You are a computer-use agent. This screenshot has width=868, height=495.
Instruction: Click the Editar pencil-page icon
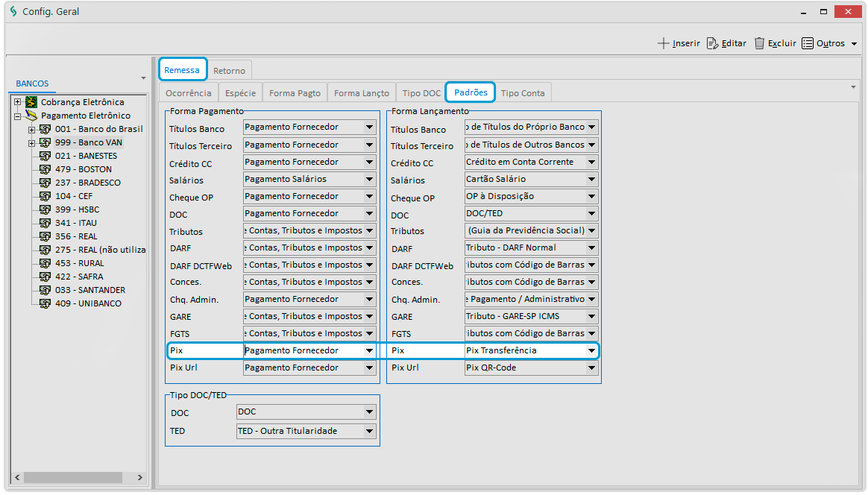(712, 43)
